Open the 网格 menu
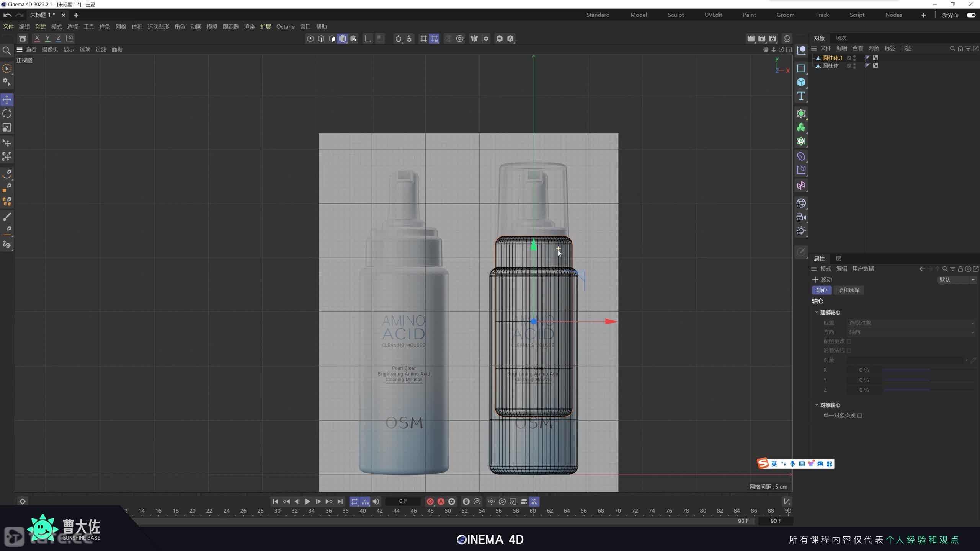The height and width of the screenshot is (551, 980). [121, 26]
